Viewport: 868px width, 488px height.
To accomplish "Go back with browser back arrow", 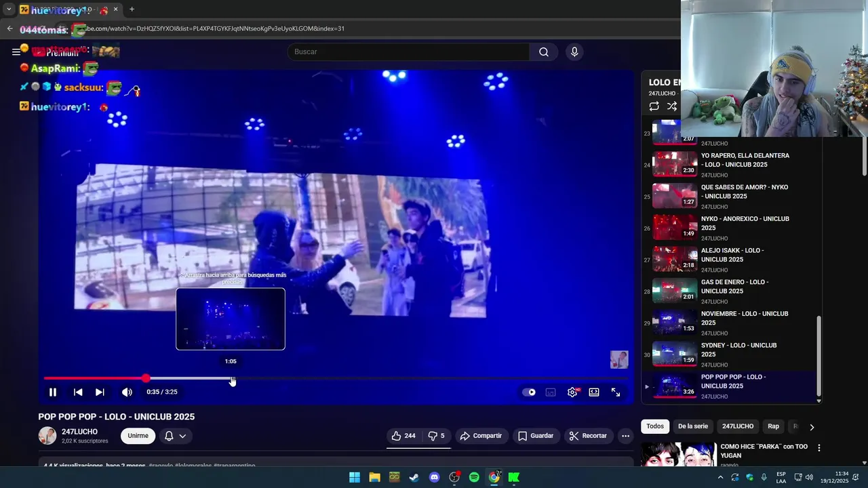I will pyautogui.click(x=9, y=28).
